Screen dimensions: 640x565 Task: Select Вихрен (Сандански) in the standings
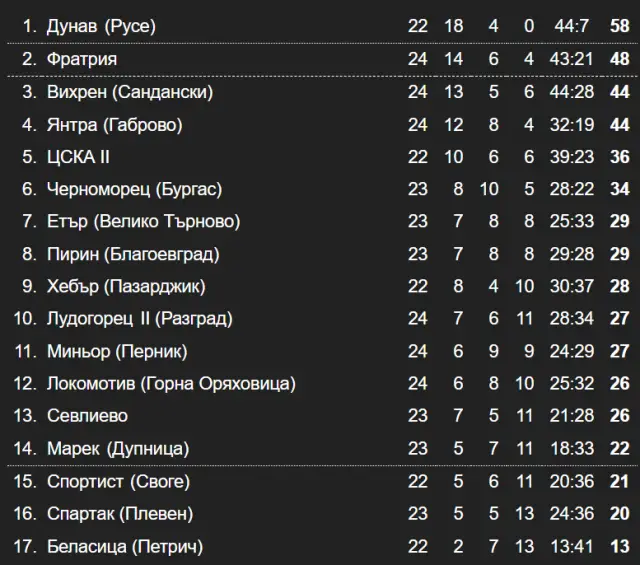[130, 92]
